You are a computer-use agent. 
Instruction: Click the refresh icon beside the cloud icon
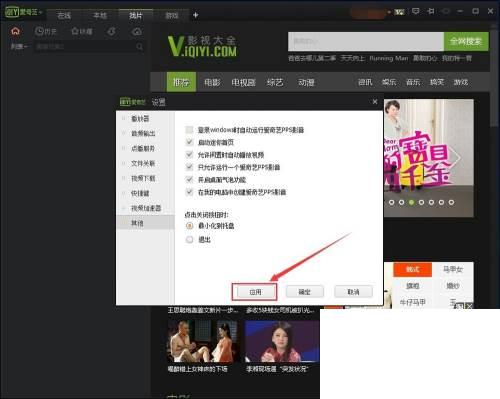tap(111, 32)
